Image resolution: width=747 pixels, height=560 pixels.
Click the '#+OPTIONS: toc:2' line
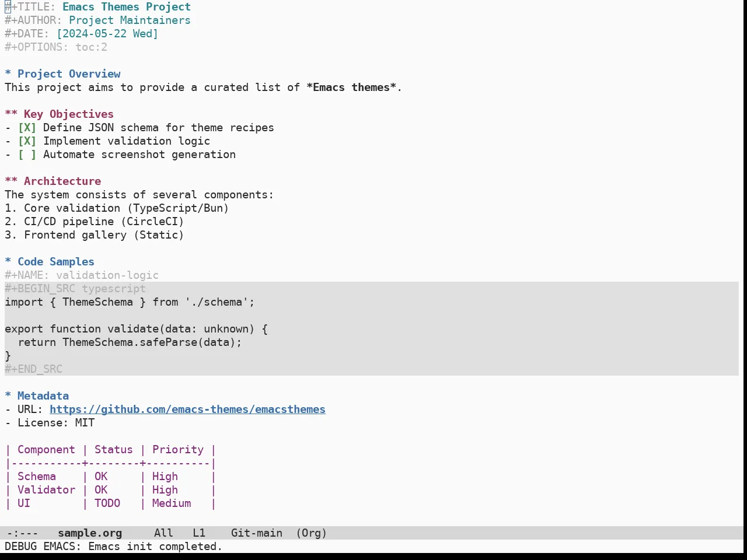tap(56, 47)
